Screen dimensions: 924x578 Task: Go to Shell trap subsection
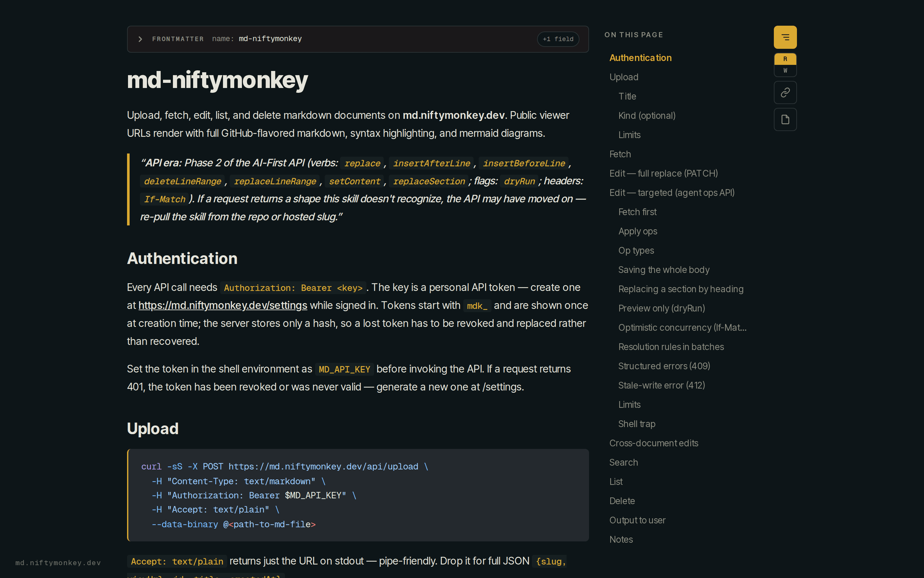[637, 424]
